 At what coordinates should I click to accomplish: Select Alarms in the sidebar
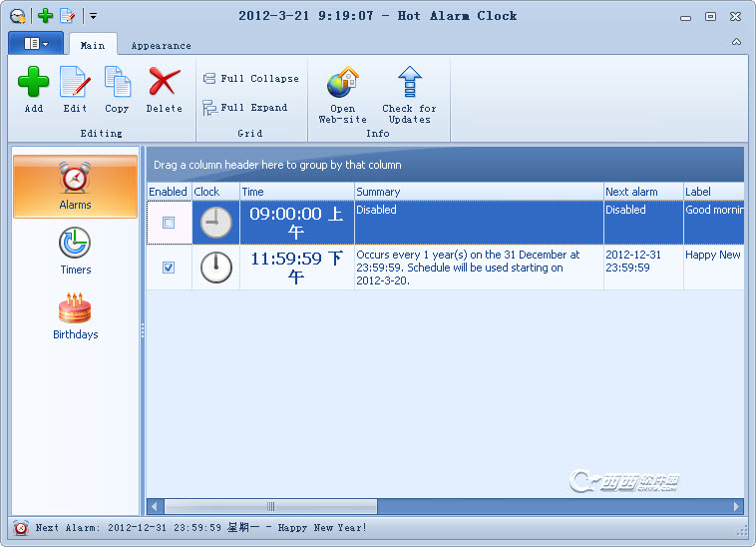[75, 187]
